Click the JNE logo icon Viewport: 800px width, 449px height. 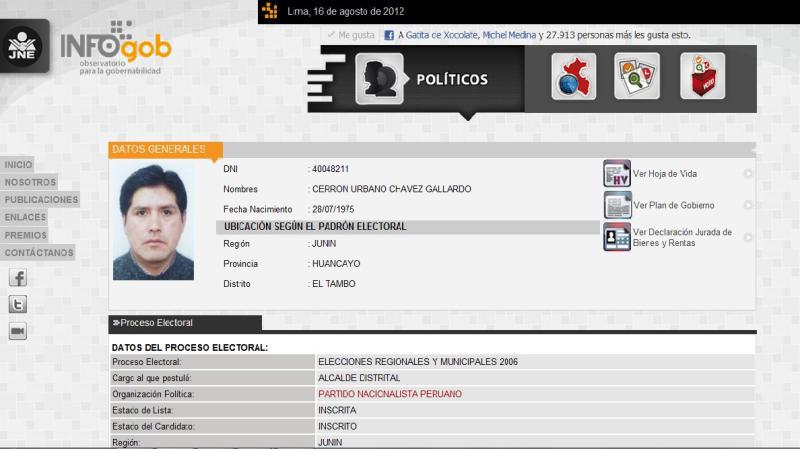click(x=22, y=46)
